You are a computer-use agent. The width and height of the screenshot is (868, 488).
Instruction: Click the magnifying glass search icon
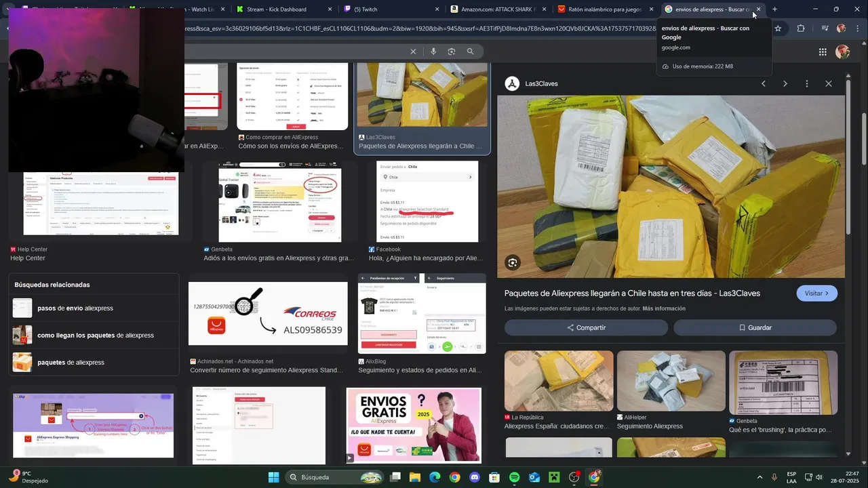471,52
